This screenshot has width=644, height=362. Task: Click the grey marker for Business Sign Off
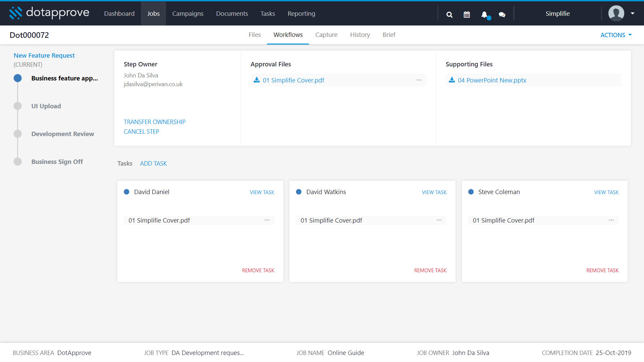click(x=17, y=162)
